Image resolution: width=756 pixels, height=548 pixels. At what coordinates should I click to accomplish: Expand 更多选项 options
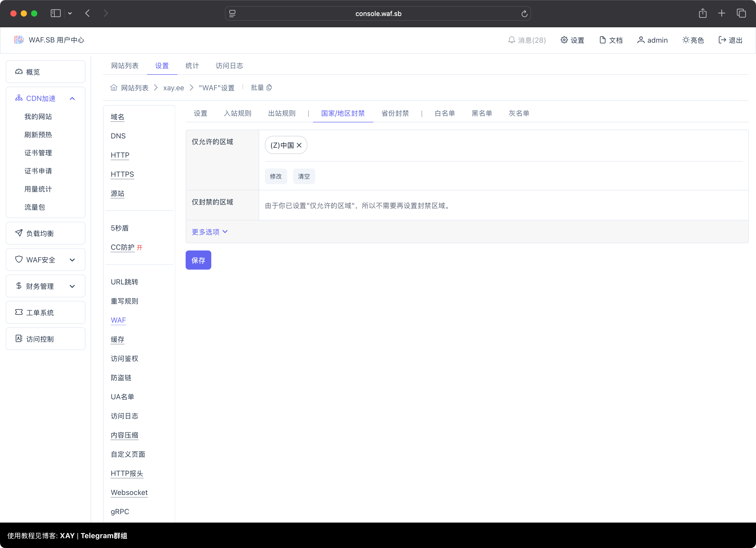pos(210,232)
